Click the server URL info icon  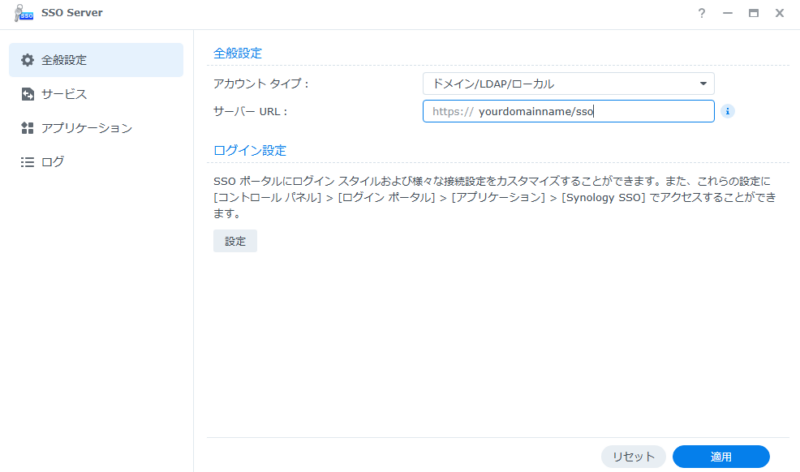coord(728,111)
